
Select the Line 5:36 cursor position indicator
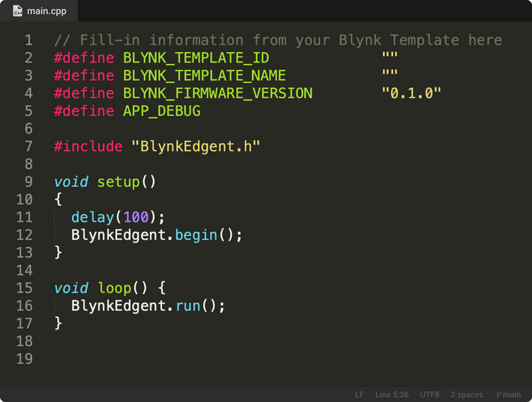(392, 394)
